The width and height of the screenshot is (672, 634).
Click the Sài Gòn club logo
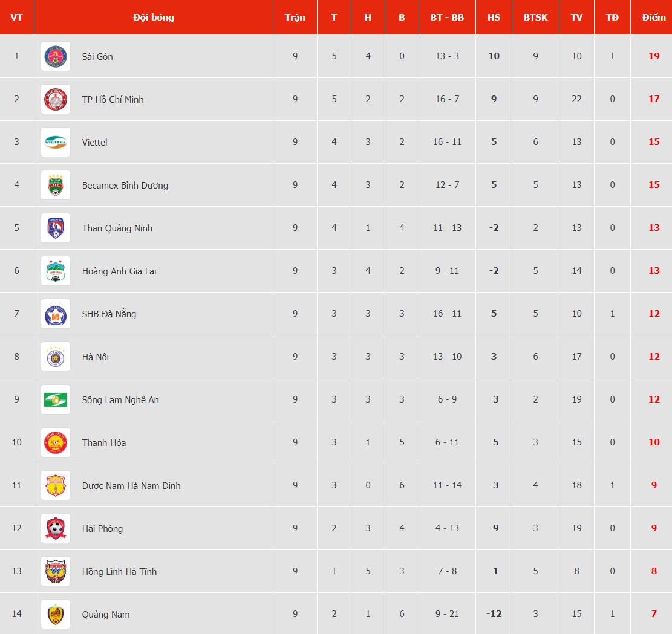pyautogui.click(x=56, y=56)
